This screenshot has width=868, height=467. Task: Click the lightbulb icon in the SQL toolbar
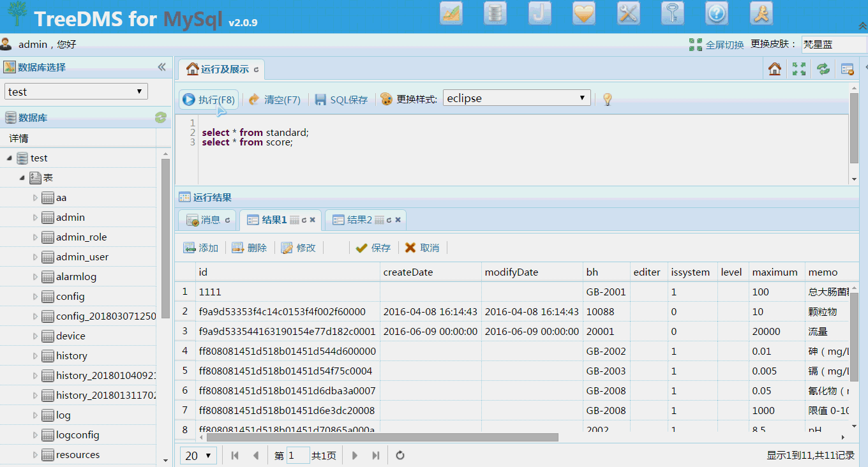tap(606, 99)
